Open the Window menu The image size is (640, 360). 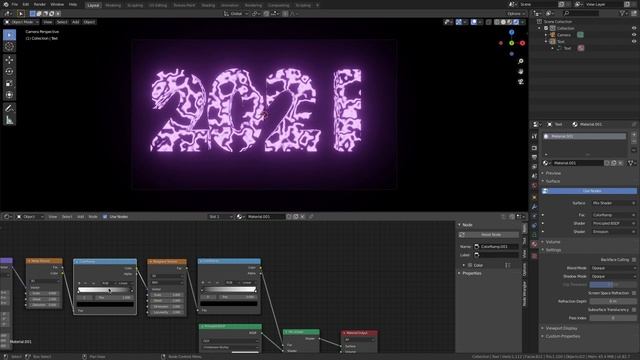click(57, 4)
